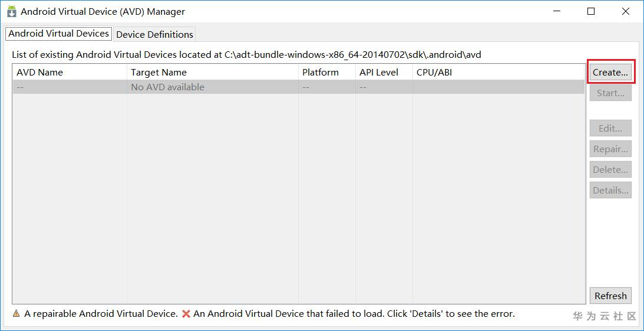This screenshot has height=331, width=644.
Task: Click the Start... button
Action: 610,93
